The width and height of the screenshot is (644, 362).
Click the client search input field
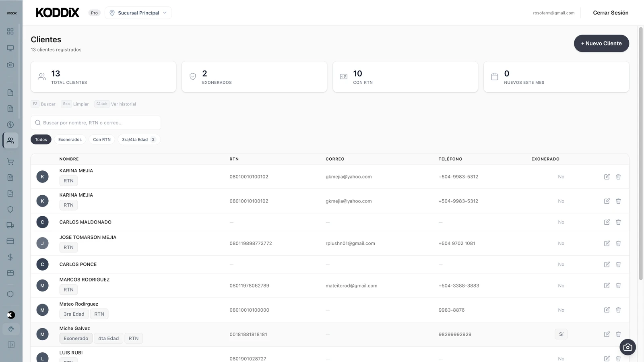pos(96,123)
